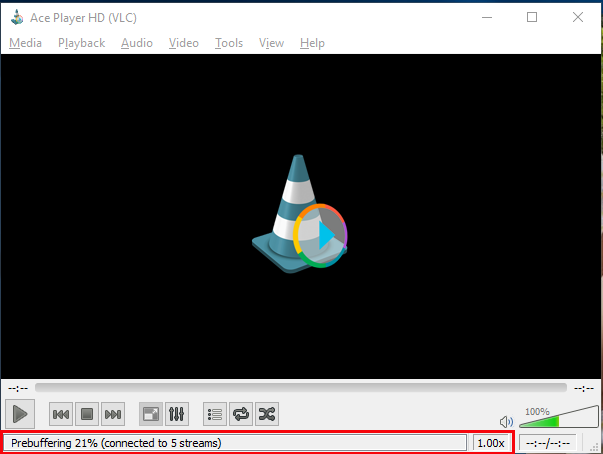The width and height of the screenshot is (603, 454).
Task: Show the playlist panel
Action: [214, 413]
